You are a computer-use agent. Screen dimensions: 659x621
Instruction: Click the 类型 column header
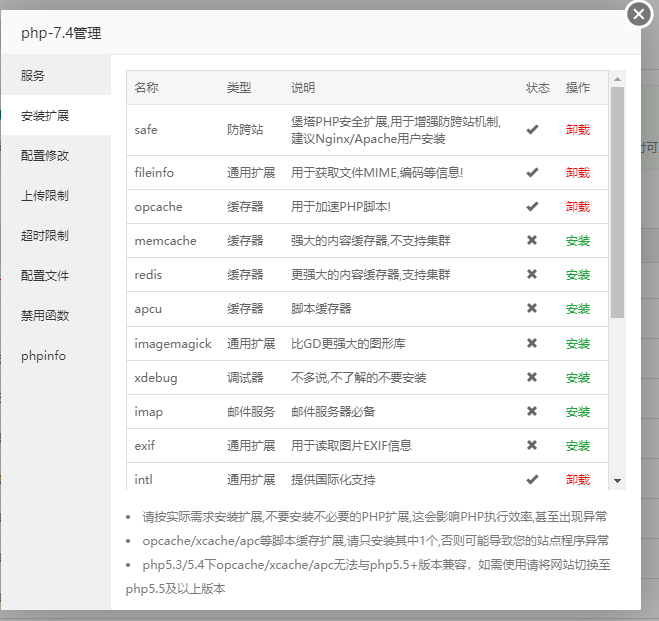coord(239,87)
